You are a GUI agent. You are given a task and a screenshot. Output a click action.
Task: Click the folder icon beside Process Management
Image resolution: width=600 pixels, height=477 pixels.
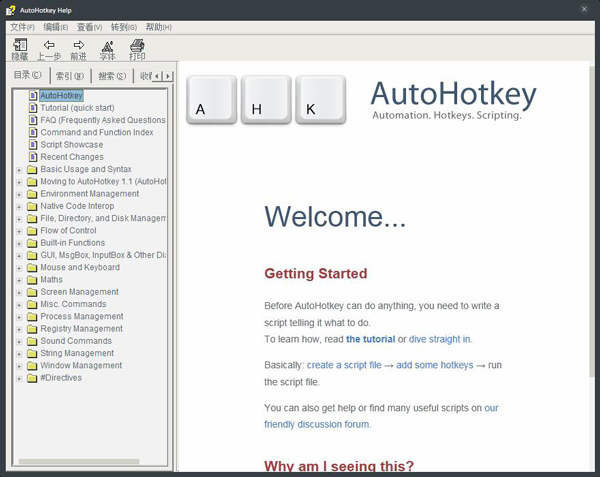tap(32, 316)
